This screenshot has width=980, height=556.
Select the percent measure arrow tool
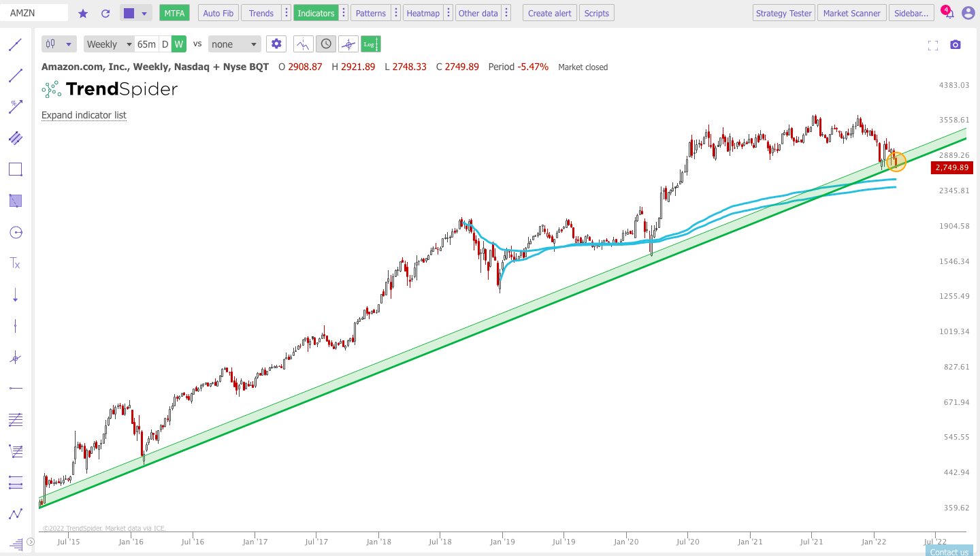pos(15,107)
